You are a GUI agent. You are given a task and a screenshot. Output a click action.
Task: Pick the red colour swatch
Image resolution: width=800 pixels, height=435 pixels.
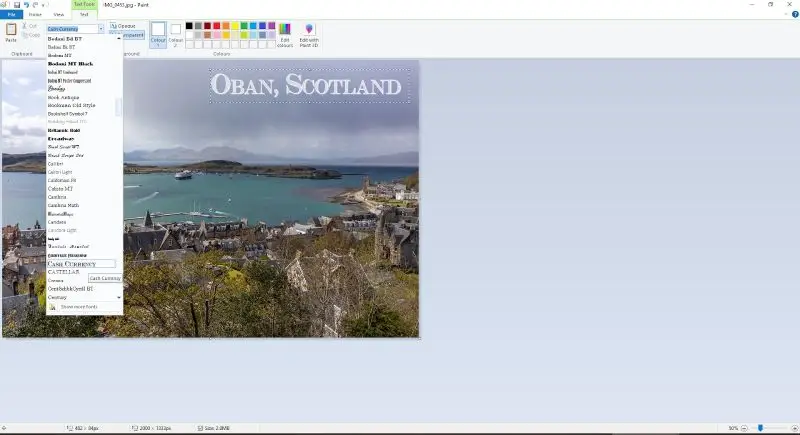tap(217, 25)
